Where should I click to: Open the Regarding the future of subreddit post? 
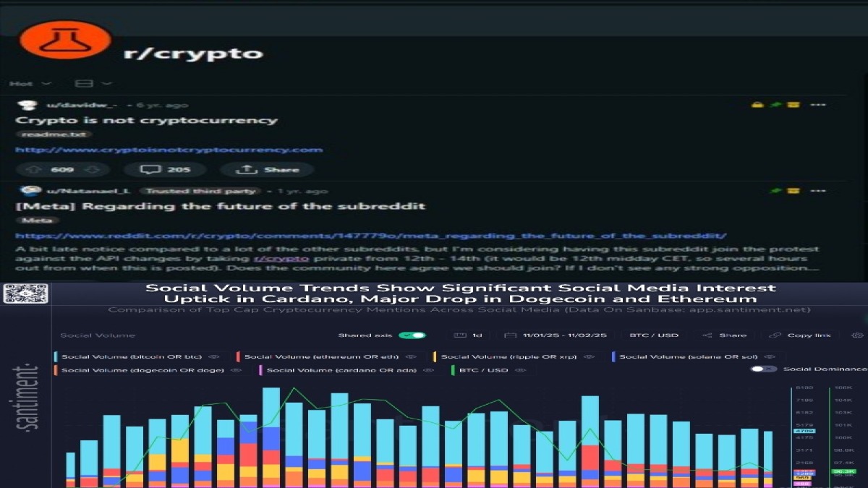pos(220,206)
